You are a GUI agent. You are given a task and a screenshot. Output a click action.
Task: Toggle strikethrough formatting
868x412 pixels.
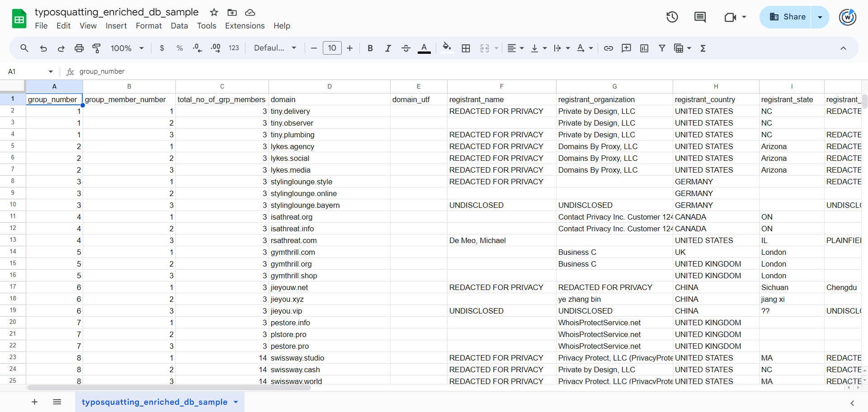[x=406, y=48]
